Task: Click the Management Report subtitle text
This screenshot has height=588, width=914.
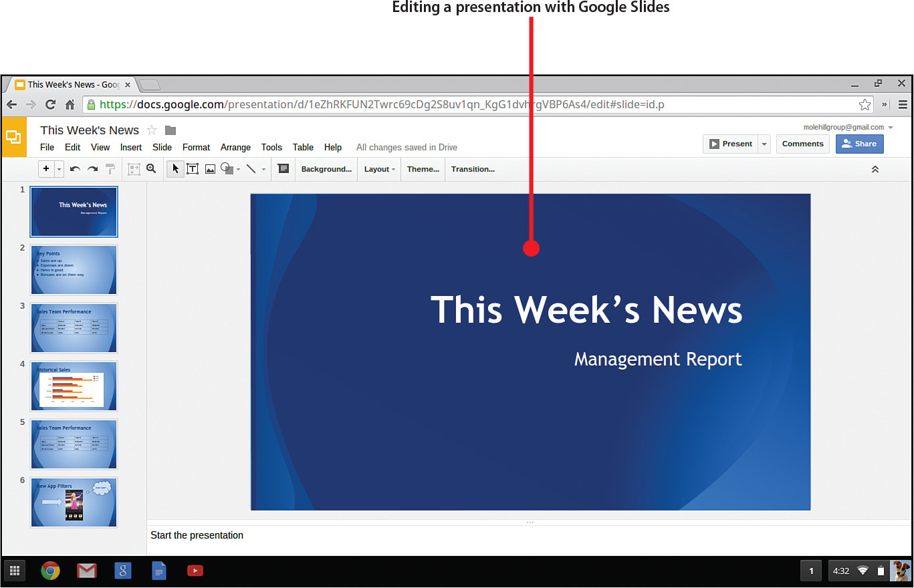Action: point(658,359)
